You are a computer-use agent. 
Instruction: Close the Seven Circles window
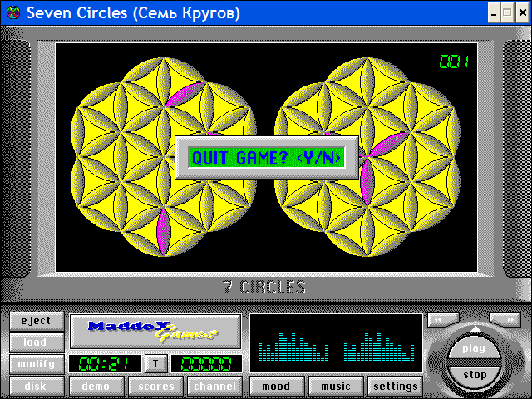pos(523,13)
